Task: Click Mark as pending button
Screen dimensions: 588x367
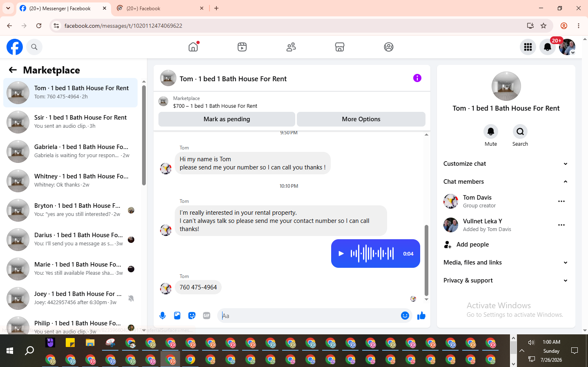Action: (x=227, y=119)
